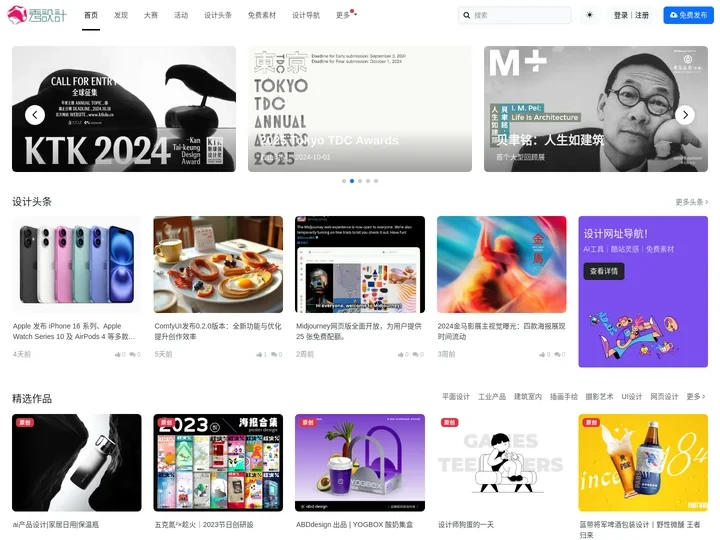Viewport: 720px width, 540px height.
Task: Click the 原创 badge on the beer packaging work
Action: (x=591, y=422)
